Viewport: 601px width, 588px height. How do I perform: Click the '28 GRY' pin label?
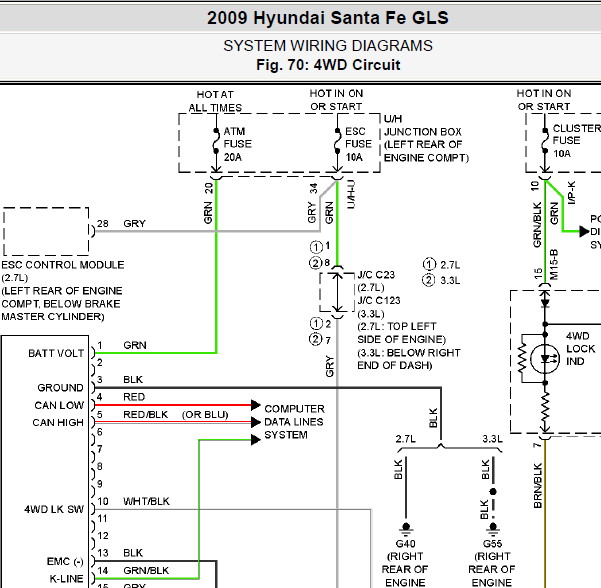[121, 223]
